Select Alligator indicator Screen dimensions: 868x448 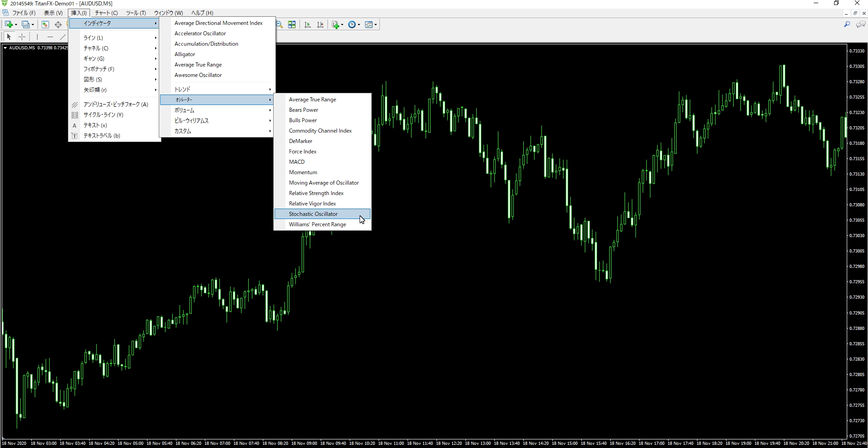[x=217, y=54]
